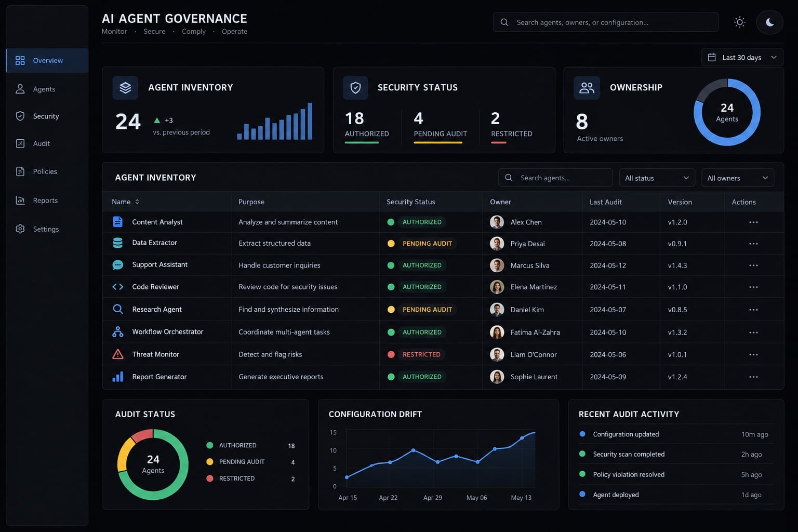Image resolution: width=798 pixels, height=532 pixels.
Task: Open actions menu for Workflow Orchestrator
Action: (x=753, y=332)
